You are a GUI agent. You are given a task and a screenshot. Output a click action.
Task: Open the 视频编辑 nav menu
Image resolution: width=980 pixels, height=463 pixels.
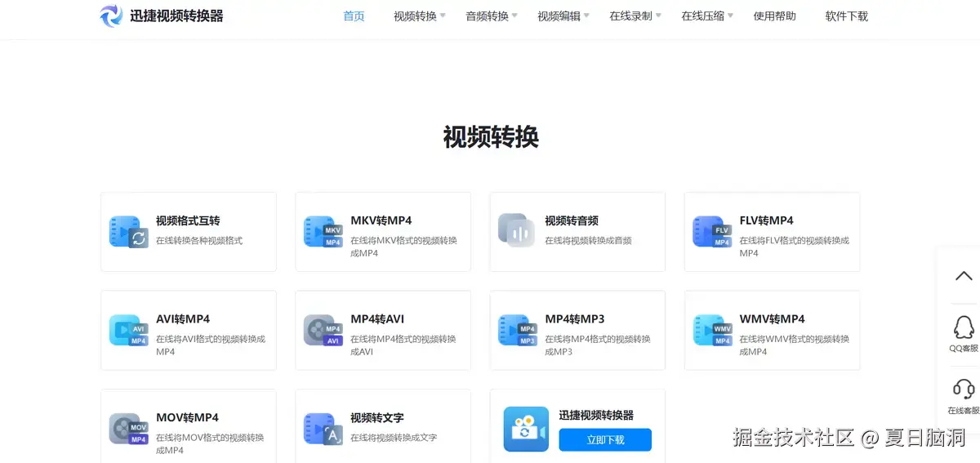559,16
